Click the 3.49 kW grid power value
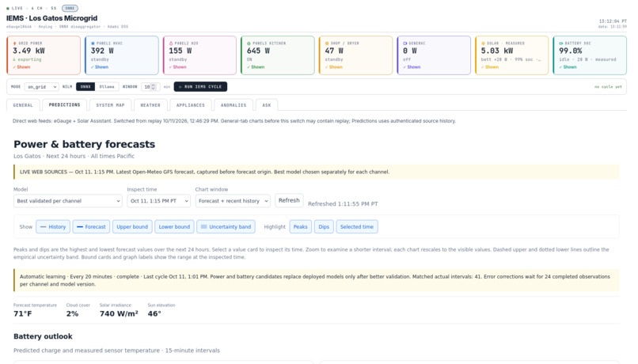The image size is (638, 364). (28, 51)
